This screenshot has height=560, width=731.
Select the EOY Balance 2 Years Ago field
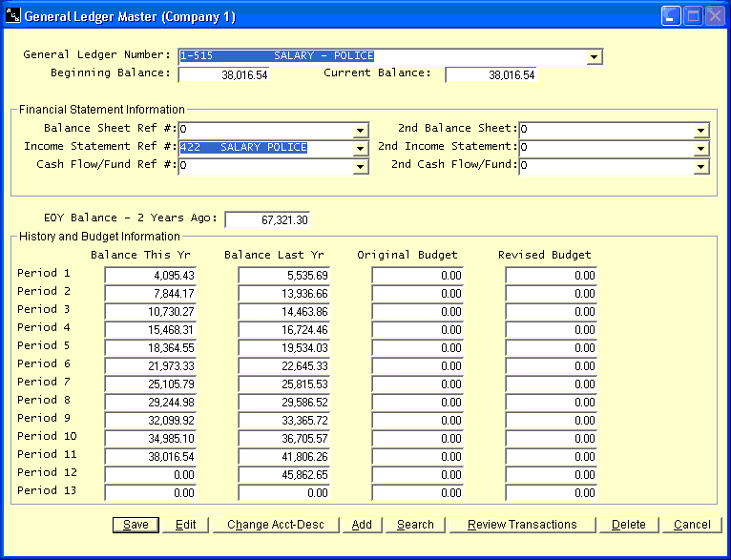coord(267,219)
